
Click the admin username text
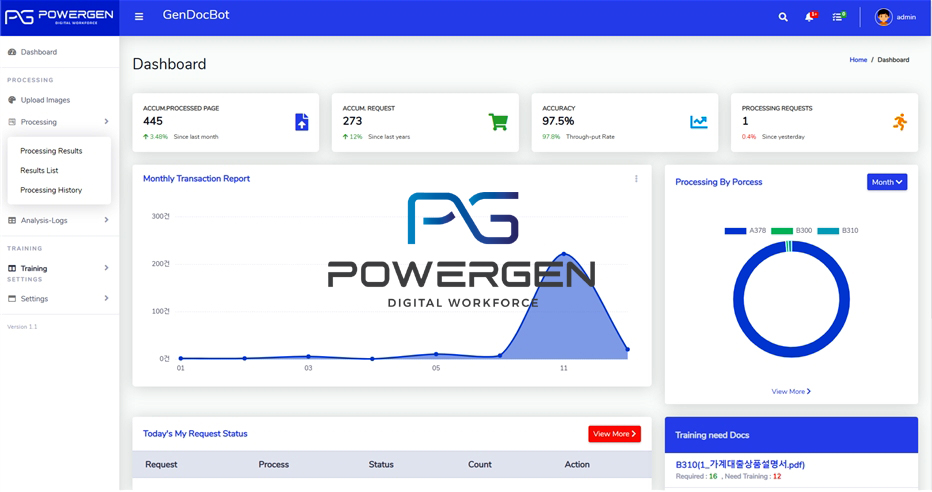click(906, 17)
